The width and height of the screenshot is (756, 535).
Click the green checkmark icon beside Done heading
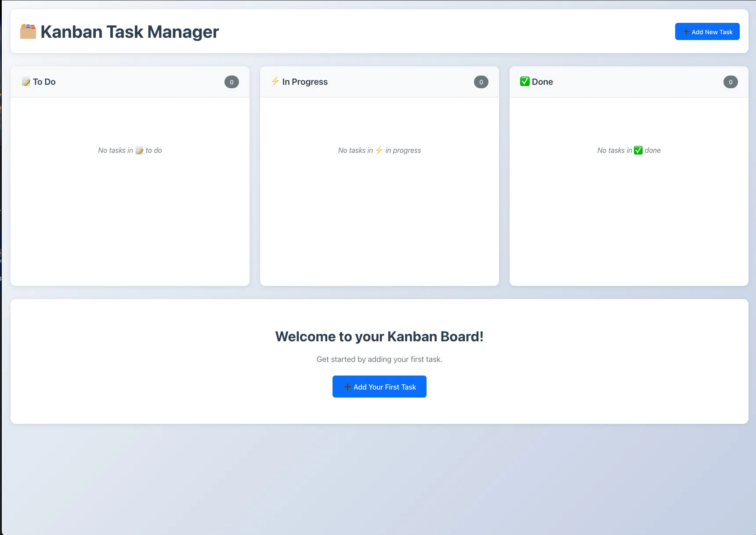(x=524, y=81)
